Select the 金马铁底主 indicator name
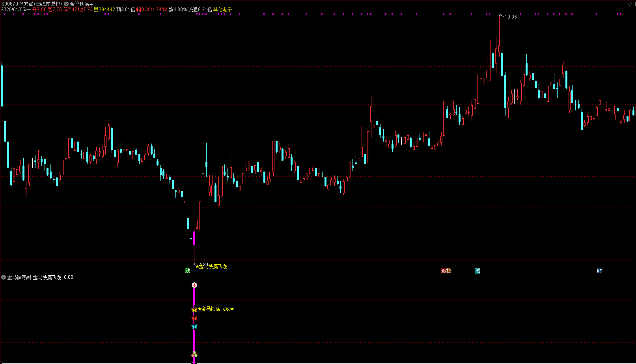This screenshot has width=636, height=364. pos(82,4)
